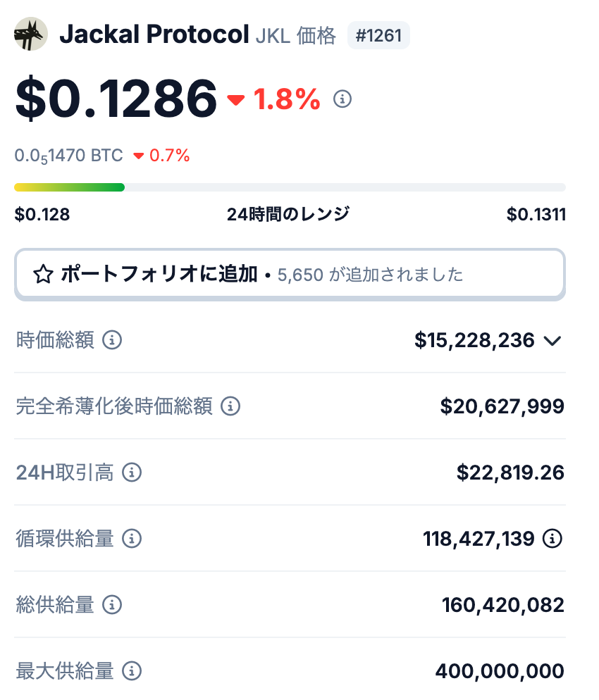
Task: Click the $15,228,236 market cap value
Action: click(474, 341)
